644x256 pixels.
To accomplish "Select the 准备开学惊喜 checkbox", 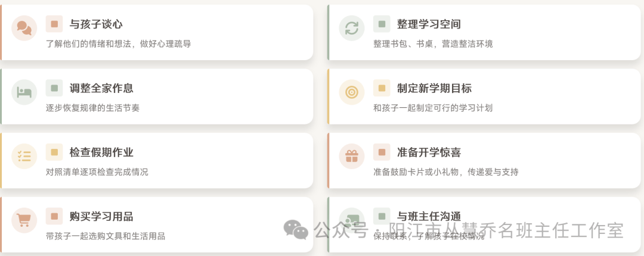I will click(x=382, y=152).
